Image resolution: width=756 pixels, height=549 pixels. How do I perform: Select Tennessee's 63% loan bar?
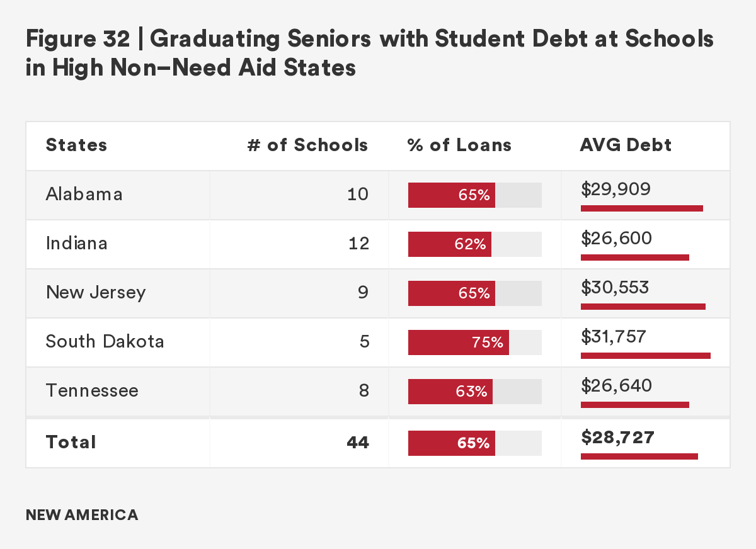(474, 392)
